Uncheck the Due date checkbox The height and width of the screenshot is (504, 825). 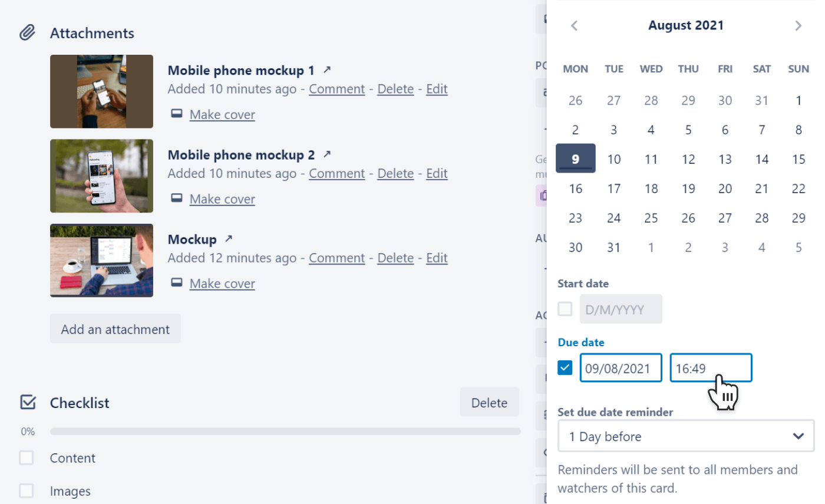point(565,367)
